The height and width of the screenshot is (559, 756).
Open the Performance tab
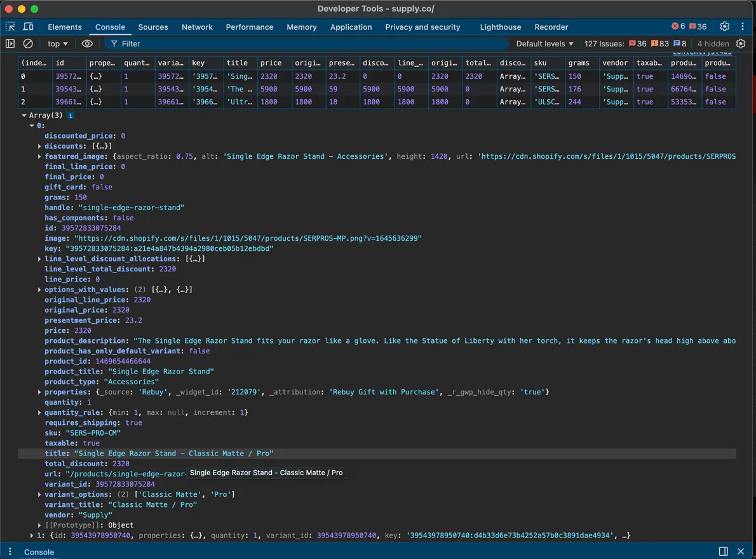[x=249, y=27]
